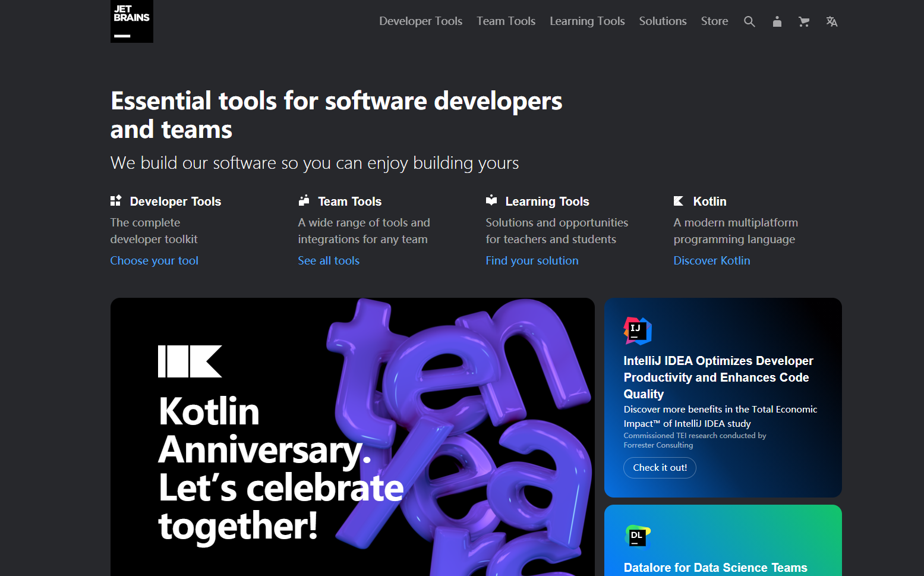
Task: Follow the See all tools link
Action: click(x=329, y=260)
